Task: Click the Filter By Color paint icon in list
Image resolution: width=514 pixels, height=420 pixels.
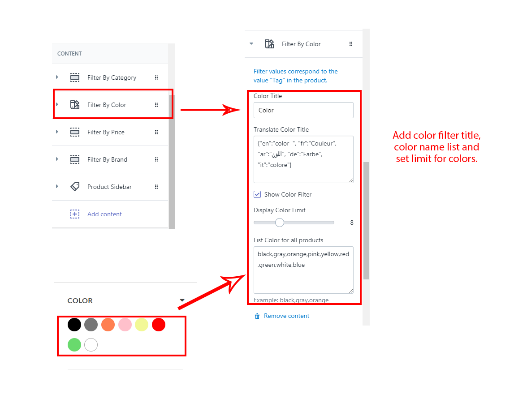Action: tap(75, 105)
